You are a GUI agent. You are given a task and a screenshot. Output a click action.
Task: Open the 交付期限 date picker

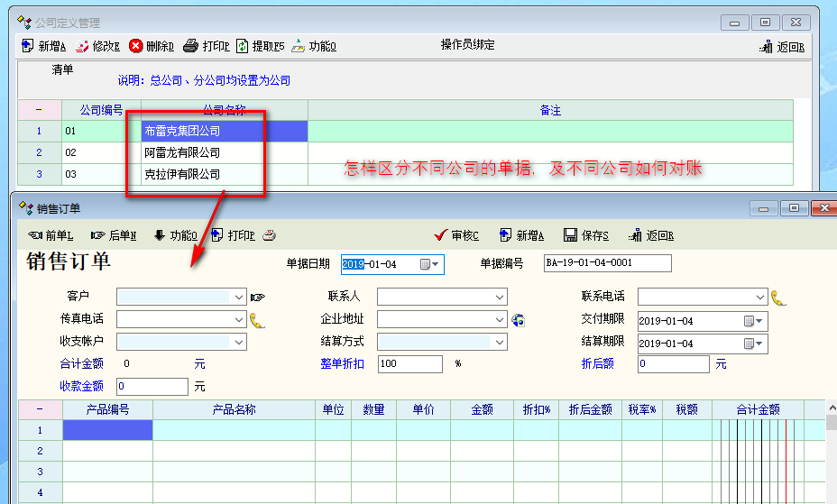click(x=759, y=320)
